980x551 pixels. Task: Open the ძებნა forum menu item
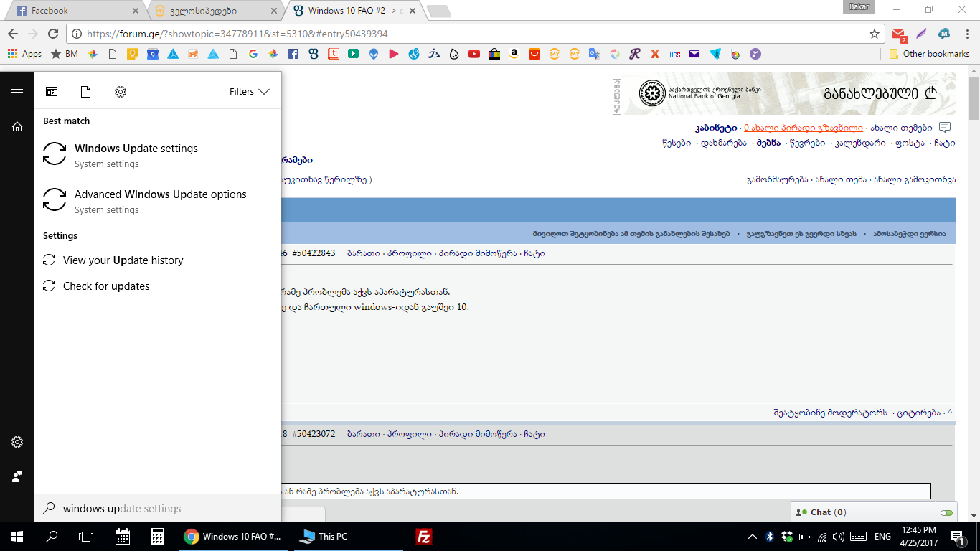[768, 143]
